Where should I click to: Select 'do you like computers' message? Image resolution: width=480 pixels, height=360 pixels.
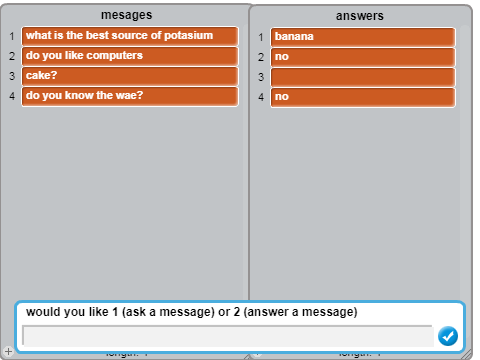(x=130, y=56)
